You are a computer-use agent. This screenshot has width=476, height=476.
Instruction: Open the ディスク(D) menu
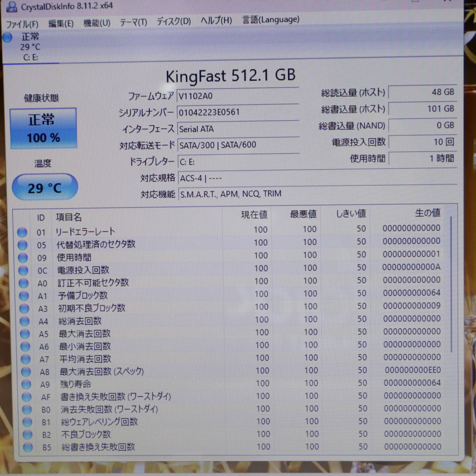point(173,21)
